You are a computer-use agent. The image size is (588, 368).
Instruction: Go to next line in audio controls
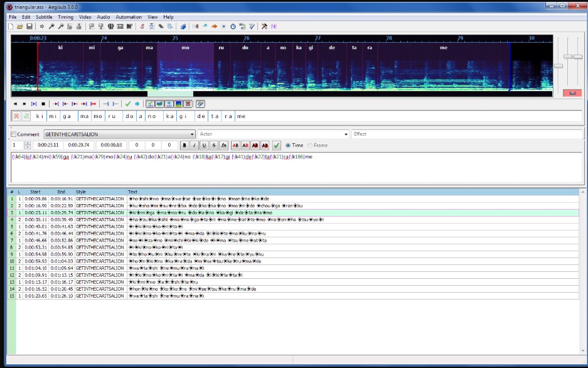pos(24,104)
